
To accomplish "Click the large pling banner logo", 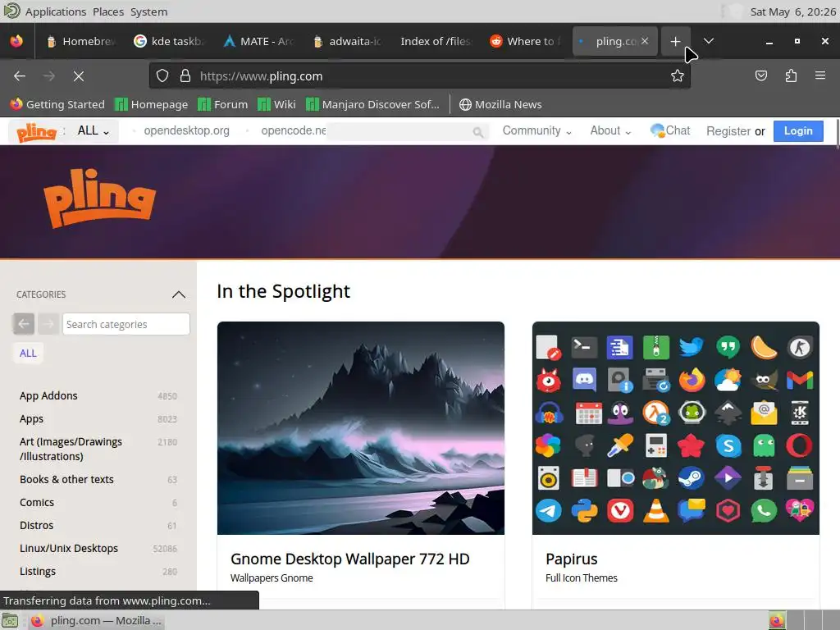I will click(99, 199).
